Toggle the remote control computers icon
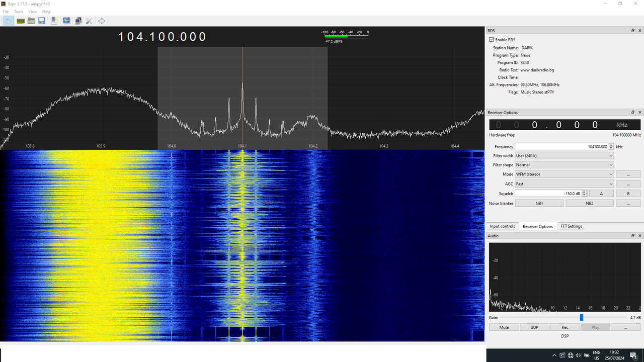This screenshot has height=362, width=644. [78, 21]
